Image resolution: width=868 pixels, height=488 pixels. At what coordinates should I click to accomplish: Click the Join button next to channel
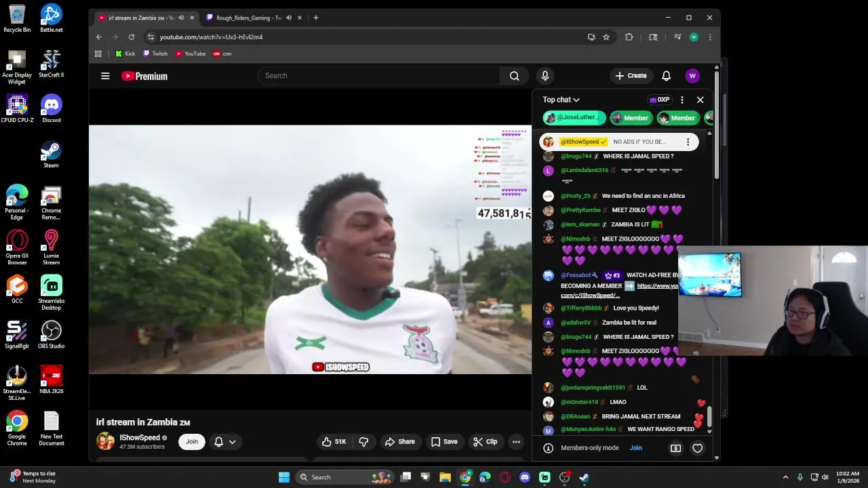(x=192, y=442)
